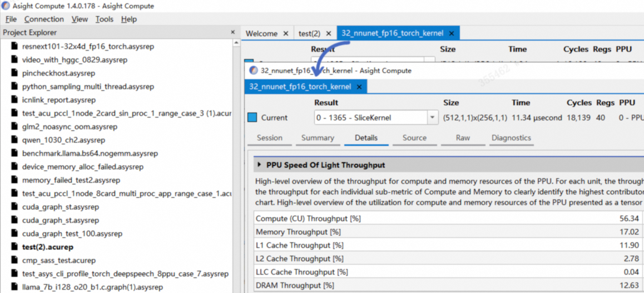644x293 pixels.
Task: Switch to the Source tab
Action: coord(414,138)
